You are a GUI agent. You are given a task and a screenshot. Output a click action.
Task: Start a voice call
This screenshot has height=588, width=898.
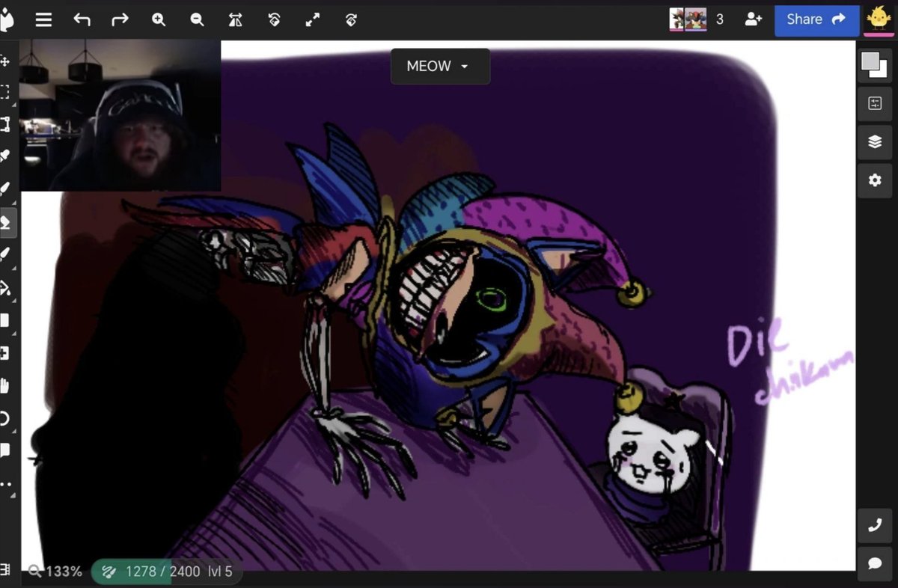875,526
